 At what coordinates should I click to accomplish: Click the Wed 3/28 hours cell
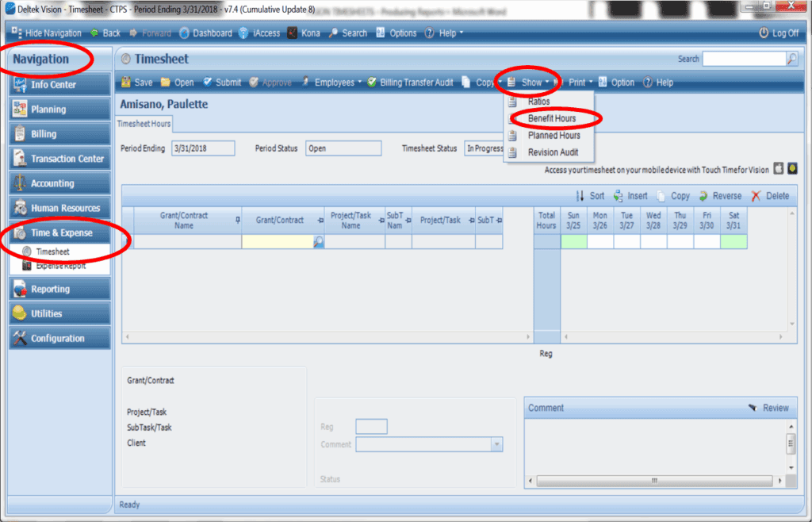coord(653,241)
